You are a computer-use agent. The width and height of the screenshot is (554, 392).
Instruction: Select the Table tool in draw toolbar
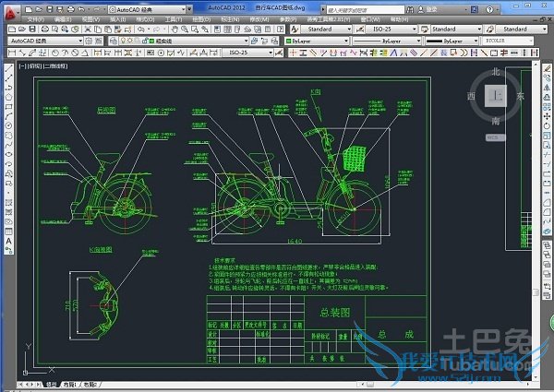pyautogui.click(x=9, y=232)
